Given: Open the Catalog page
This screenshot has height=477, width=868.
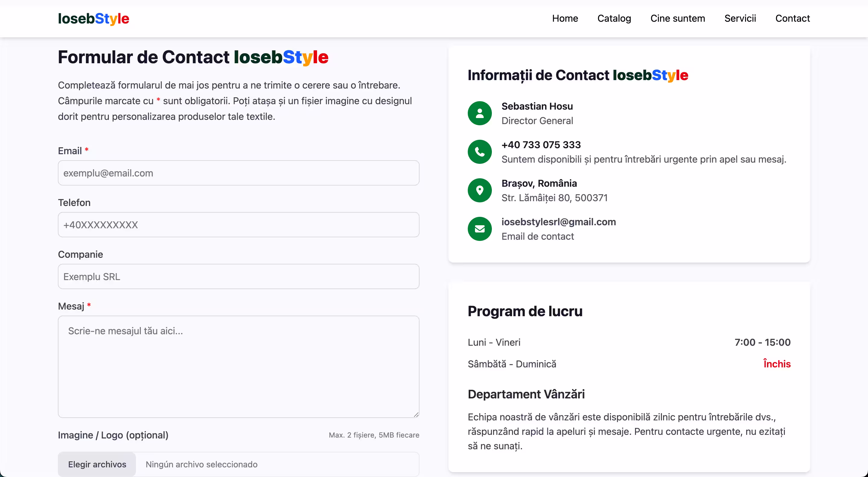Looking at the screenshot, I should click(614, 18).
